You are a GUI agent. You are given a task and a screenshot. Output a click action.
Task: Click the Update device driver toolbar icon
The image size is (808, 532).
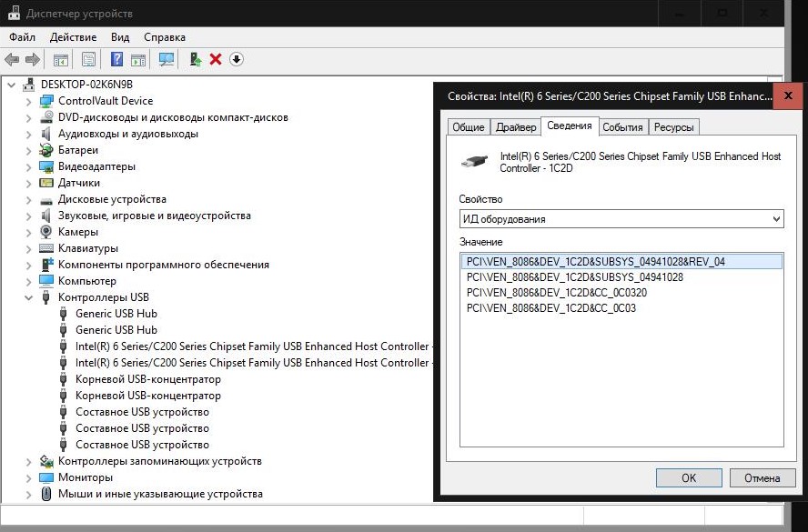point(195,59)
